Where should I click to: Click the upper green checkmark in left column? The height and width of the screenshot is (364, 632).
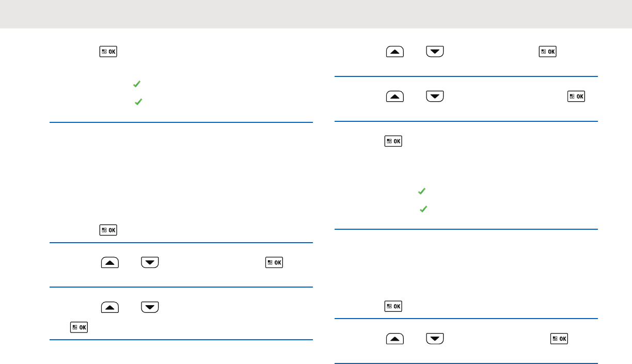137,84
